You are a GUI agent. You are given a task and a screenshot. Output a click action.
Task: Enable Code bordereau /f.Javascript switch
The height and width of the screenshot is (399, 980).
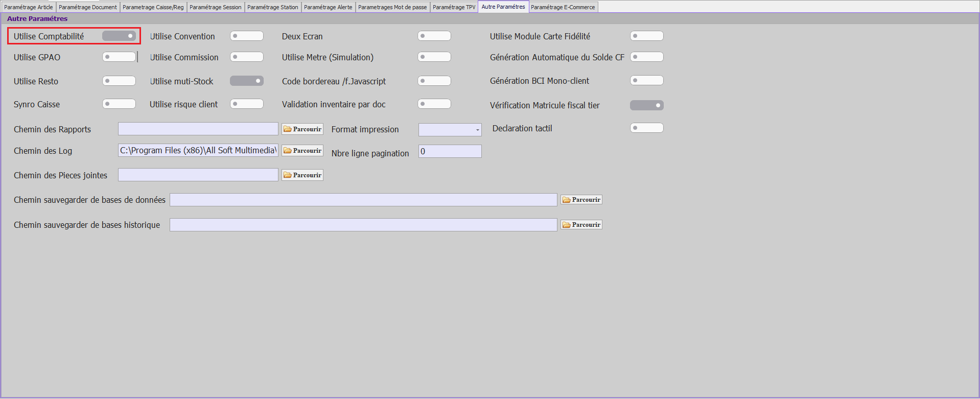434,81
